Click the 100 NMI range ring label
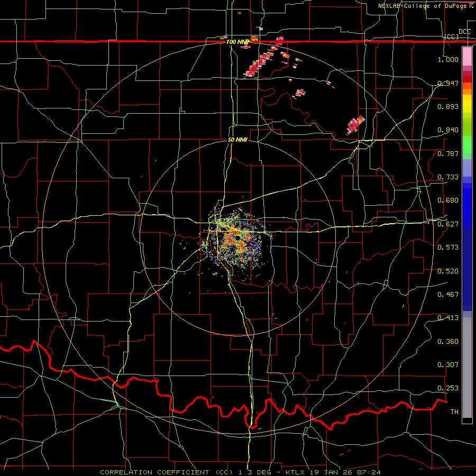 (237, 42)
